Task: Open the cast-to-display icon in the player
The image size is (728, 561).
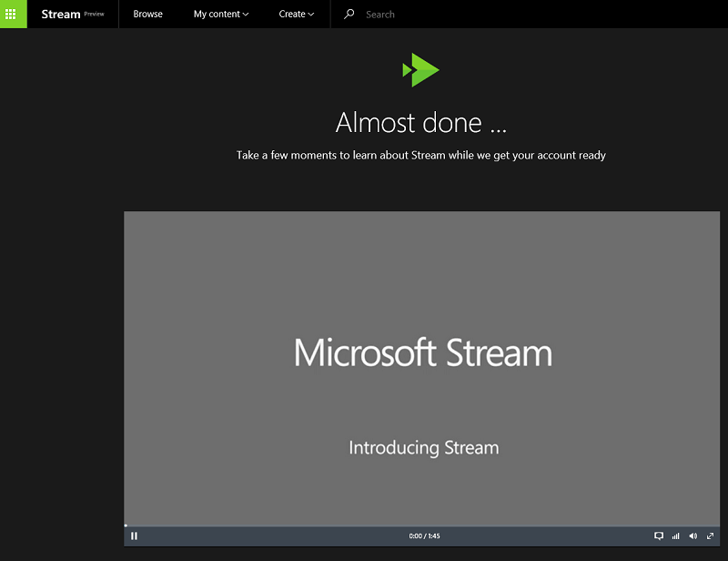Action: pyautogui.click(x=660, y=535)
